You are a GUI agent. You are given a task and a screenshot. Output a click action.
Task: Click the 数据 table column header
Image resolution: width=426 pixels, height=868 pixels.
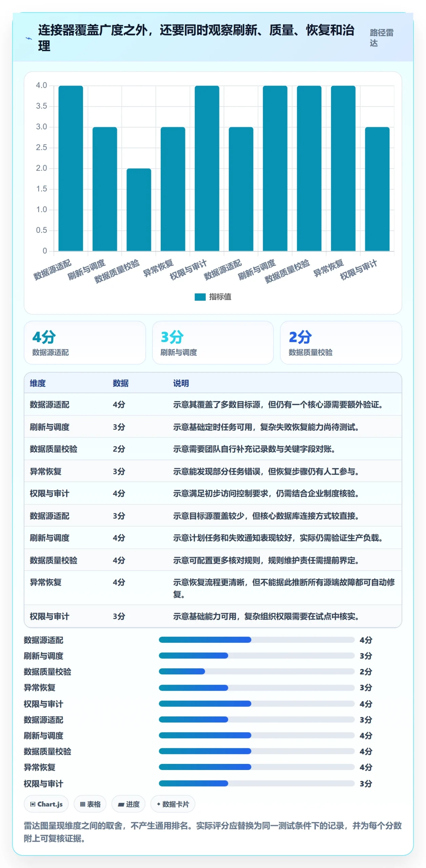pos(121,383)
